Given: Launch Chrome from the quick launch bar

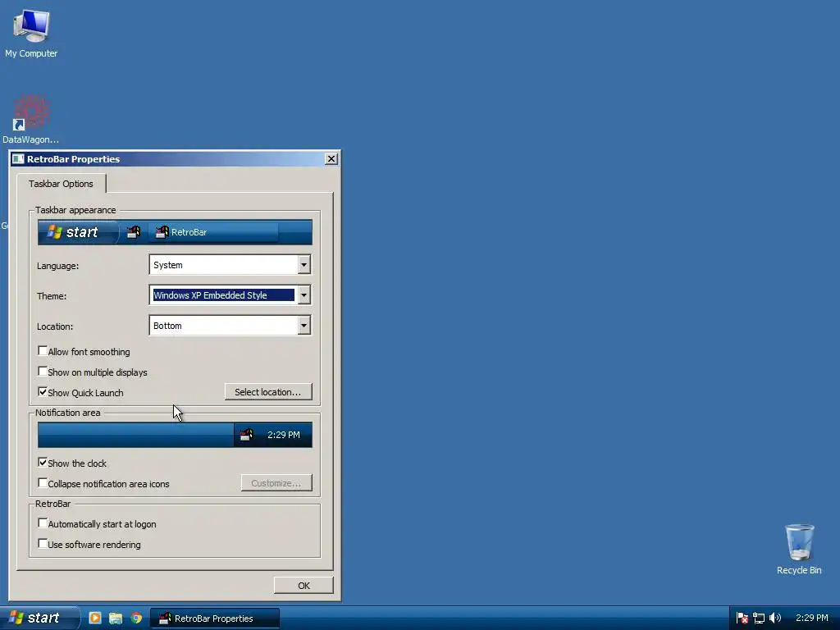Looking at the screenshot, I should click(x=136, y=618).
